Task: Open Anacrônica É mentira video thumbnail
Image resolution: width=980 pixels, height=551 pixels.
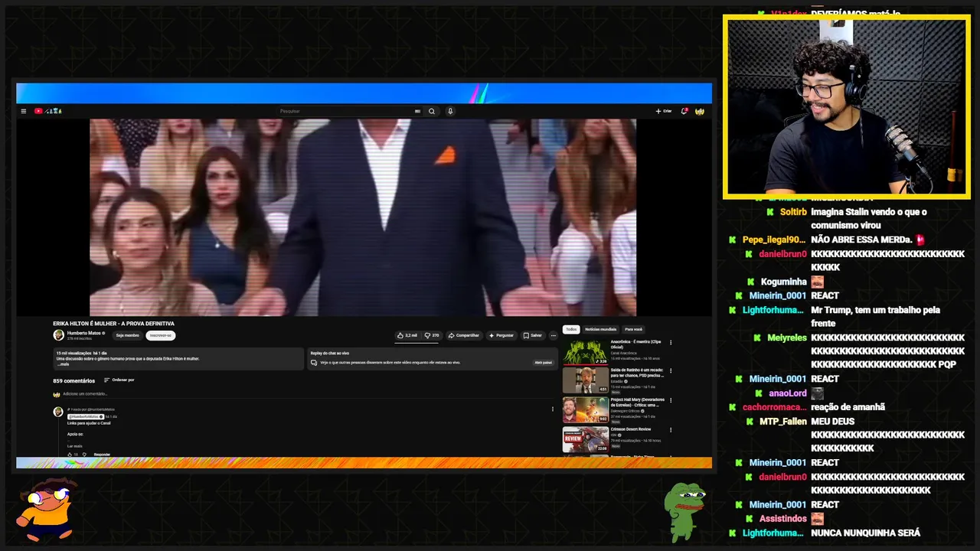Action: (586, 351)
